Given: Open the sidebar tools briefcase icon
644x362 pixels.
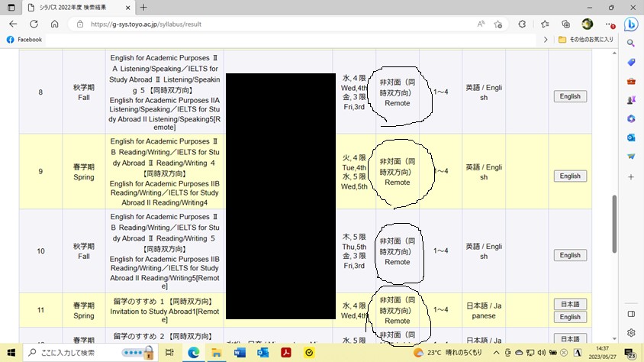Looking at the screenshot, I should point(631,81).
